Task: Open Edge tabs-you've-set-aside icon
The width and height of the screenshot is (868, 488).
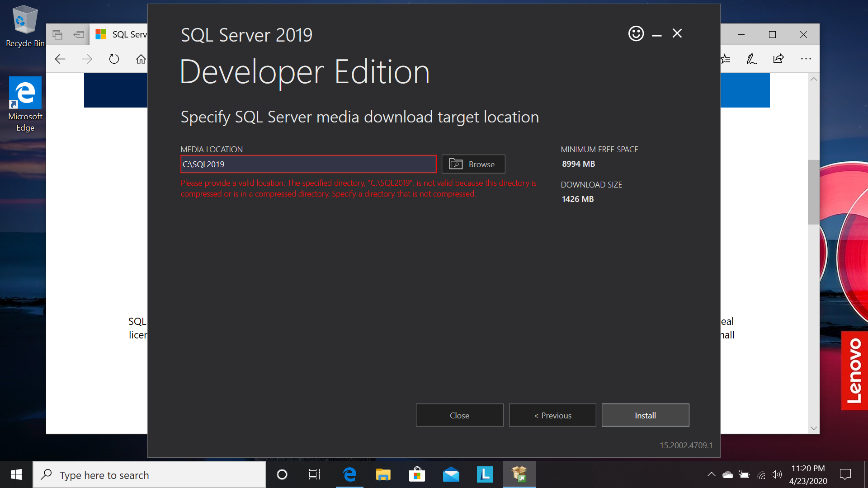Action: tap(57, 34)
